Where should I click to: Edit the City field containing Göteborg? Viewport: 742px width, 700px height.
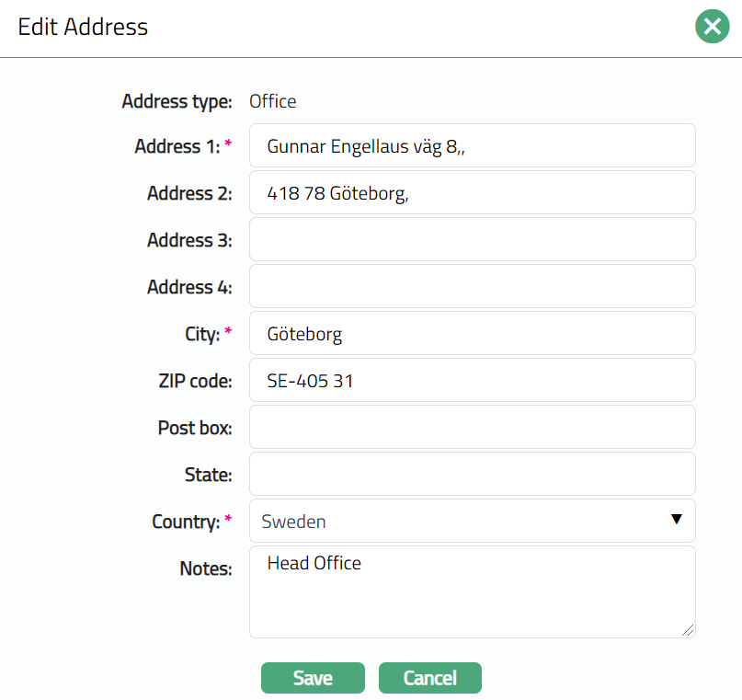(x=472, y=334)
